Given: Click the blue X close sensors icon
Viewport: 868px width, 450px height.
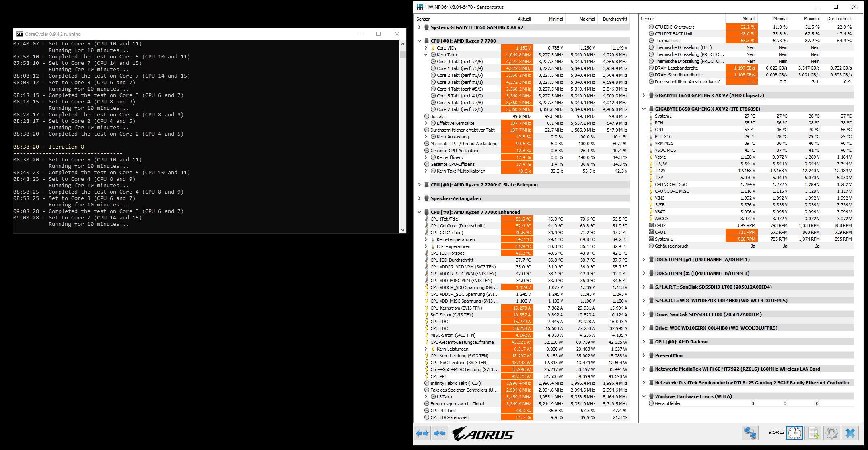Looking at the screenshot, I should (850, 433).
